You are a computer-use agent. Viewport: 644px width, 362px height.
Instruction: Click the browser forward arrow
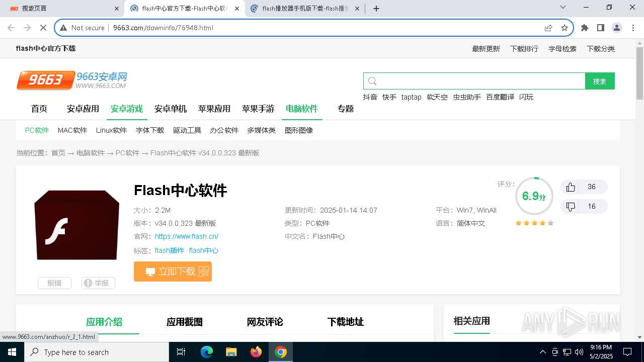[27, 28]
